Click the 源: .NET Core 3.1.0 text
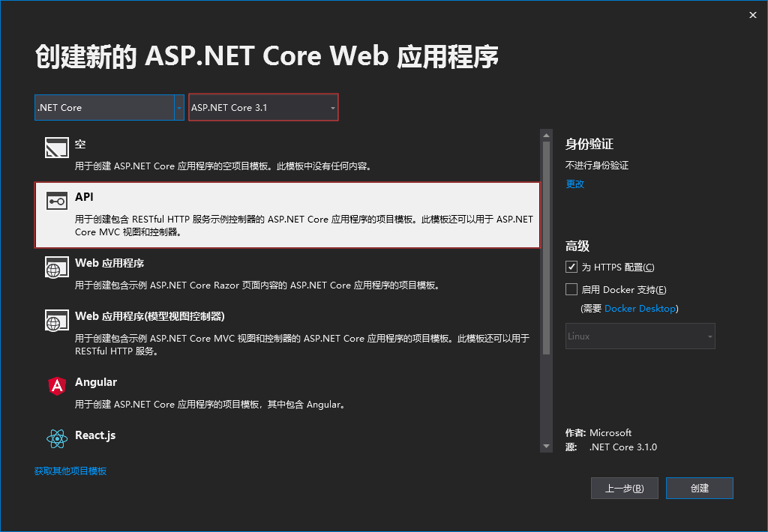Screen dimensions: 768x532 tap(611, 447)
